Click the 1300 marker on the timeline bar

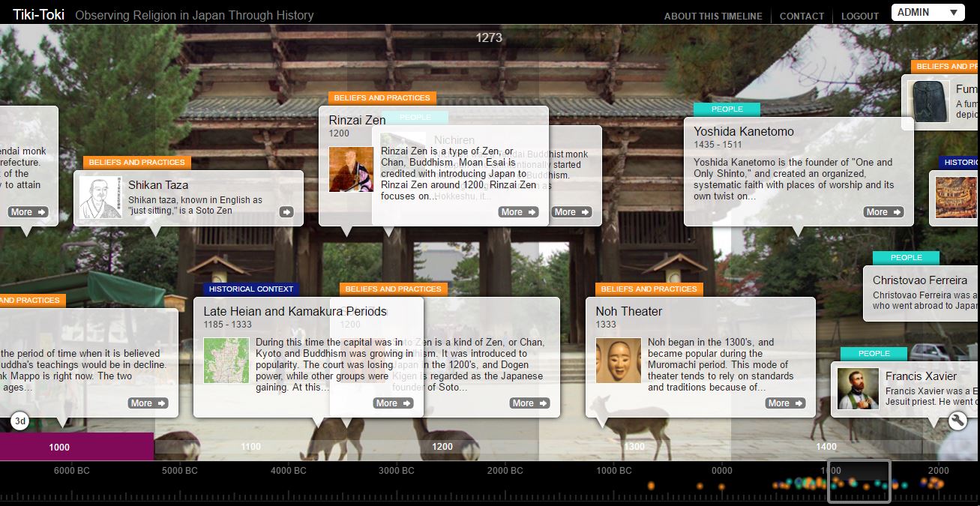(634, 447)
